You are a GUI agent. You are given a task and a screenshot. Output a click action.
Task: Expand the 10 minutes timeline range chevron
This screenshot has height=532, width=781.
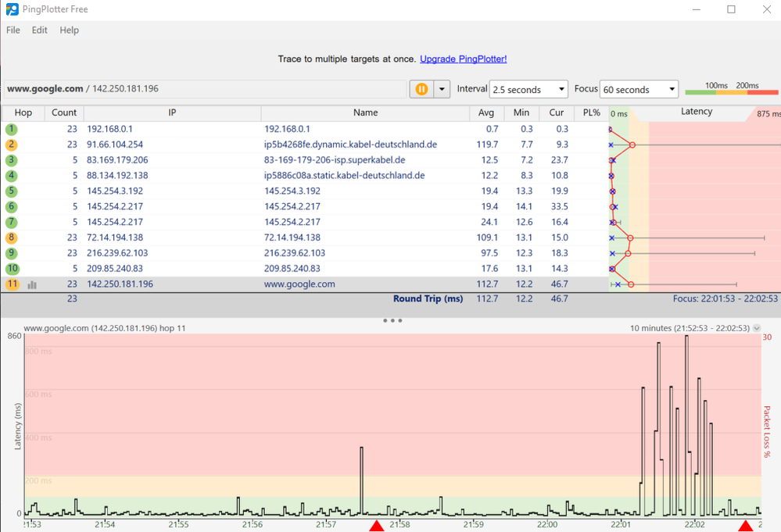[x=757, y=328]
